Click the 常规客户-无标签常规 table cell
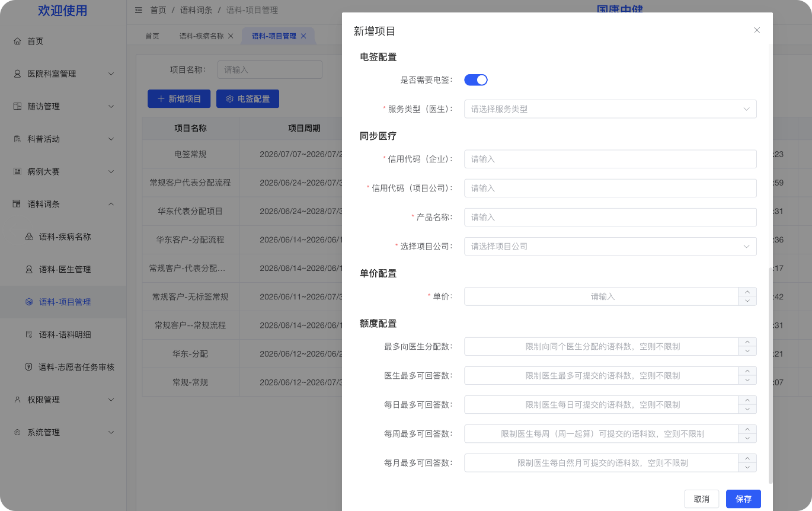Screen dimensions: 812x511 [x=190, y=297]
